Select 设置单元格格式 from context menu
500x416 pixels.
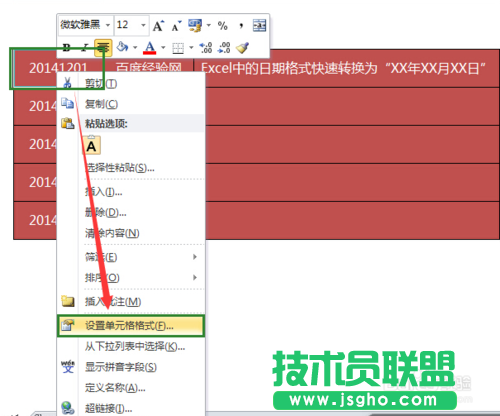click(131, 326)
